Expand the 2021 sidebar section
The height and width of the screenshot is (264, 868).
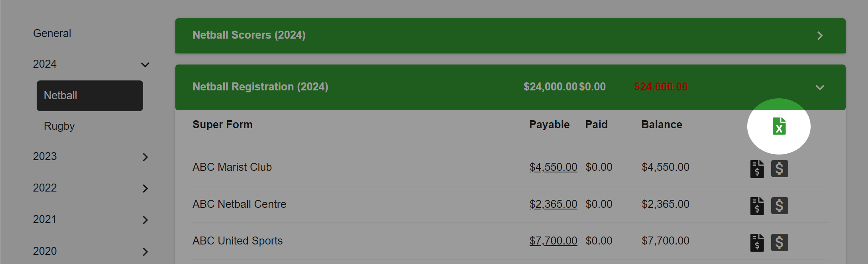(x=145, y=220)
